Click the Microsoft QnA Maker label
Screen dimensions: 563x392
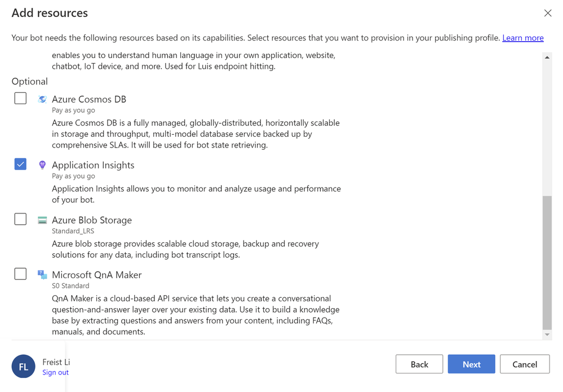[x=97, y=275]
